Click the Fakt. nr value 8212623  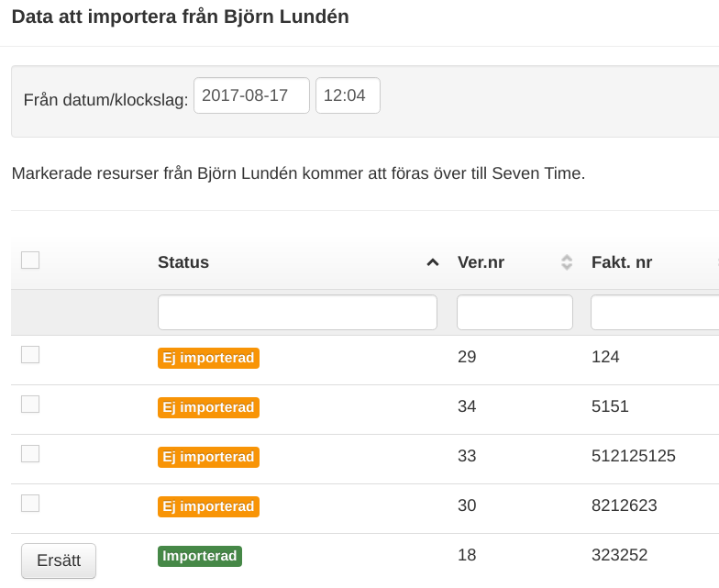(x=624, y=505)
